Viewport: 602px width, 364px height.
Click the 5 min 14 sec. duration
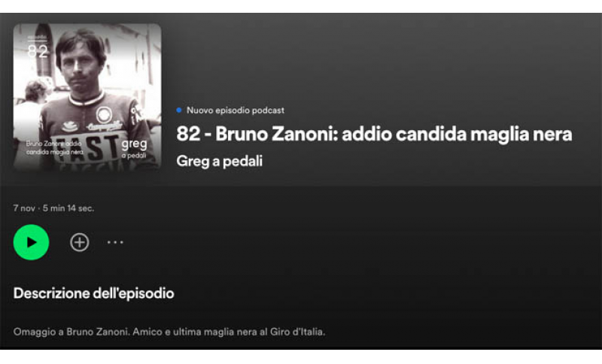coord(68,208)
